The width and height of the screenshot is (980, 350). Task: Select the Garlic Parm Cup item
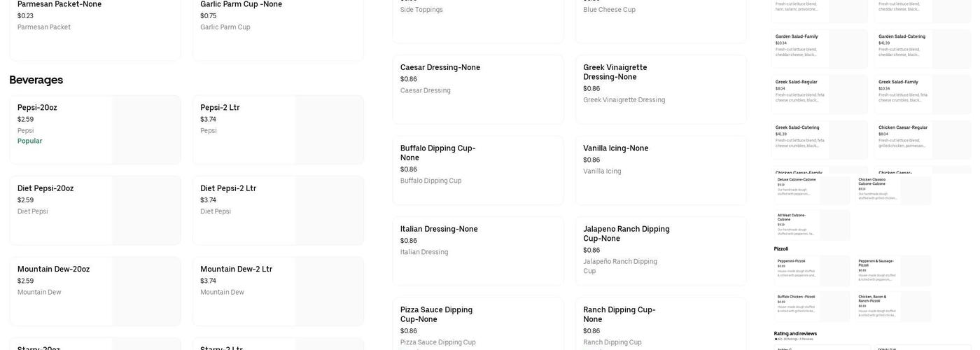278,28
